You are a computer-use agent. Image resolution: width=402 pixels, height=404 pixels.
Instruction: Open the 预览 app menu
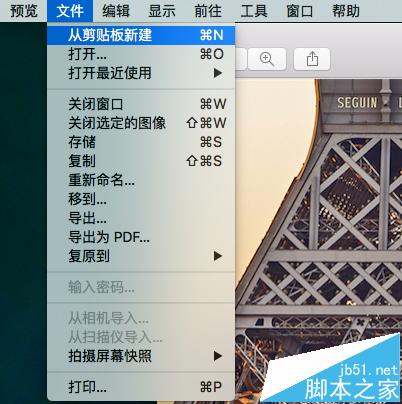click(x=24, y=11)
